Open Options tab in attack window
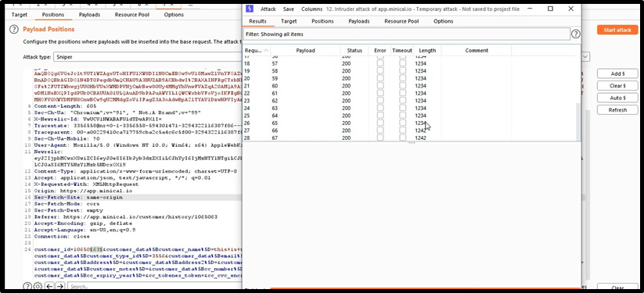Screen dimensions: 644x293 443,21
